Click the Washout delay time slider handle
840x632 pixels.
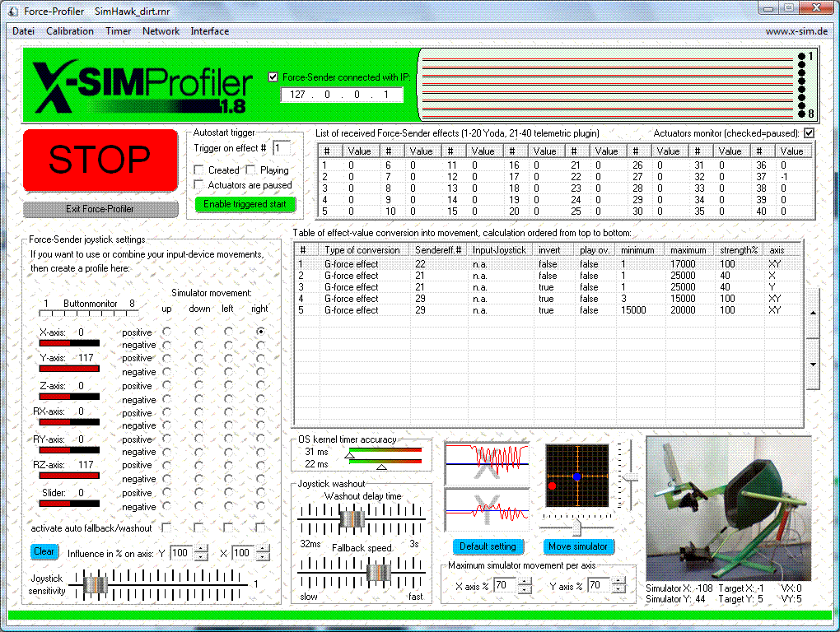[352, 518]
